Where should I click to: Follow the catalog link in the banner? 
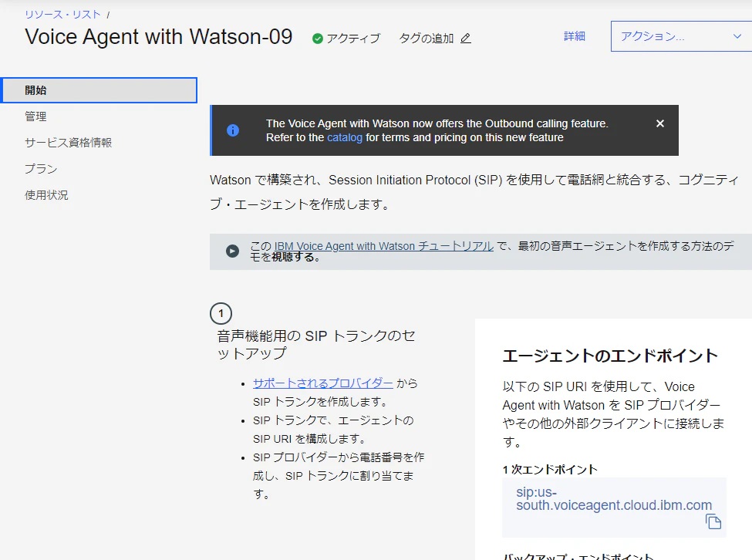(344, 137)
